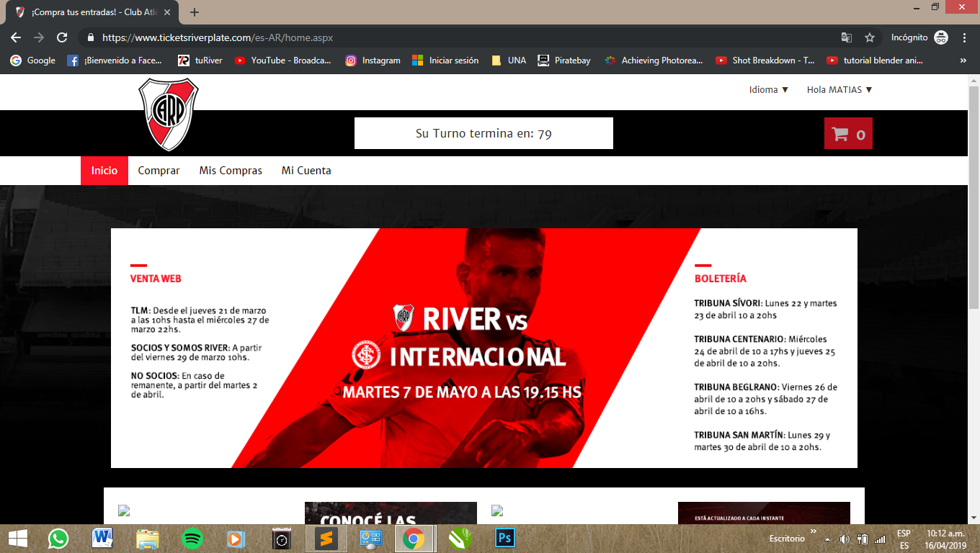Click the TRIBUNA SÍVORI schedule text
Image resolution: width=980 pixels, height=553 pixels.
(x=766, y=310)
